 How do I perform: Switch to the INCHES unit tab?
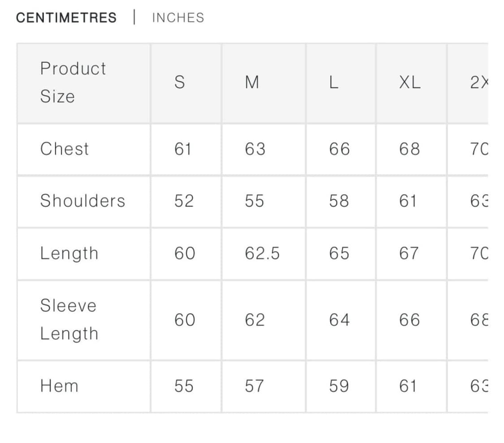pos(178,18)
